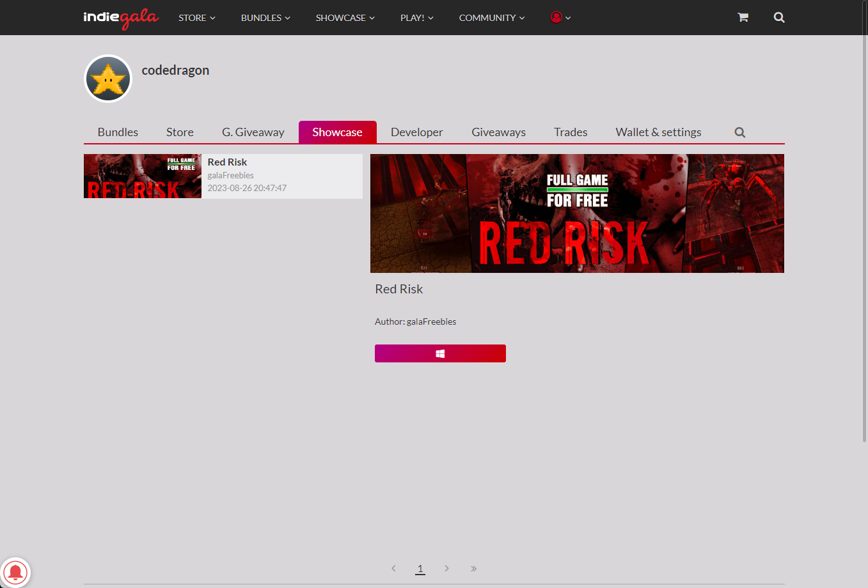Viewport: 868px width, 588px height.
Task: Open the shopping cart
Action: click(743, 17)
